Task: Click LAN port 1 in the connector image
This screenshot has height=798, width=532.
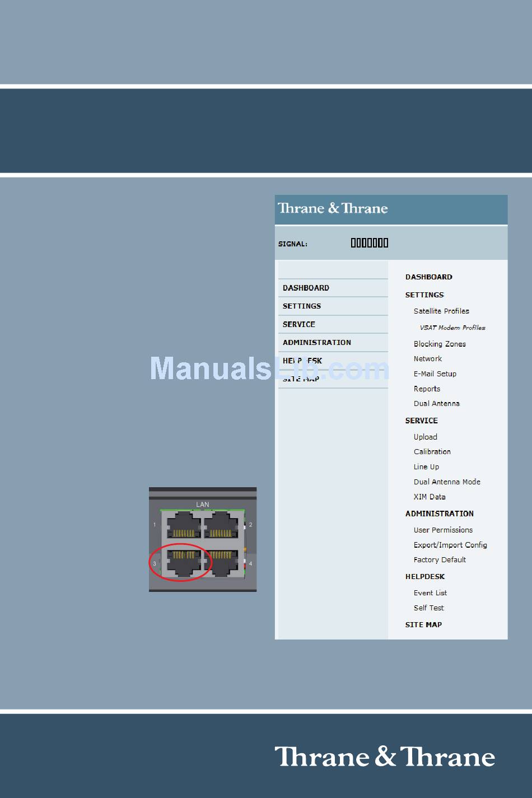Action: pos(183,526)
